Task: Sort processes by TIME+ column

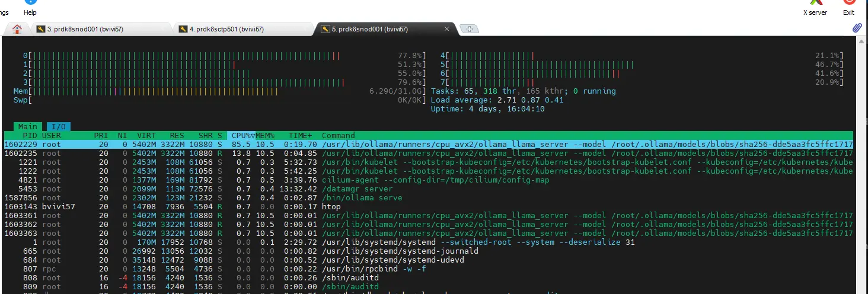Action: tap(301, 135)
